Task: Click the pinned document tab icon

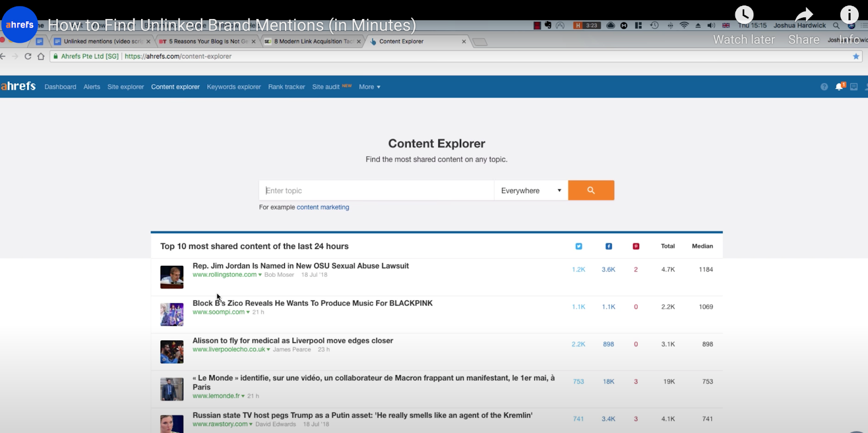Action: point(39,41)
